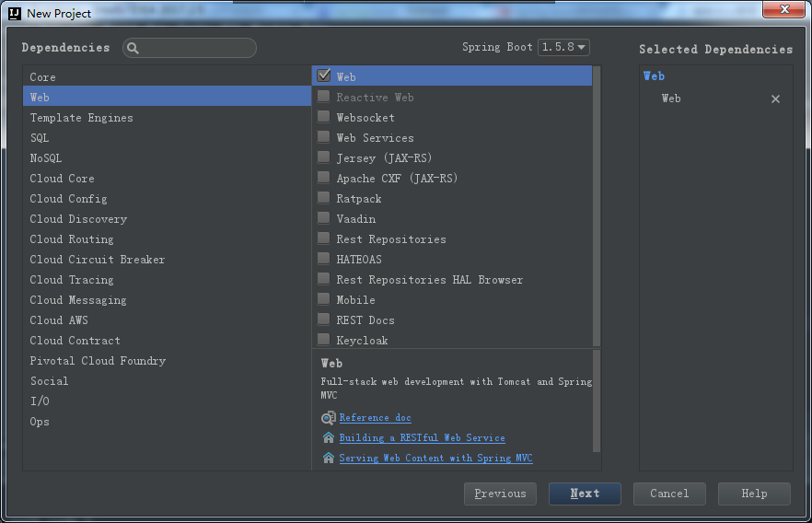Image resolution: width=812 pixels, height=523 pixels.
Task: Click the dependency list vertical scrollbar
Action: click(596, 205)
